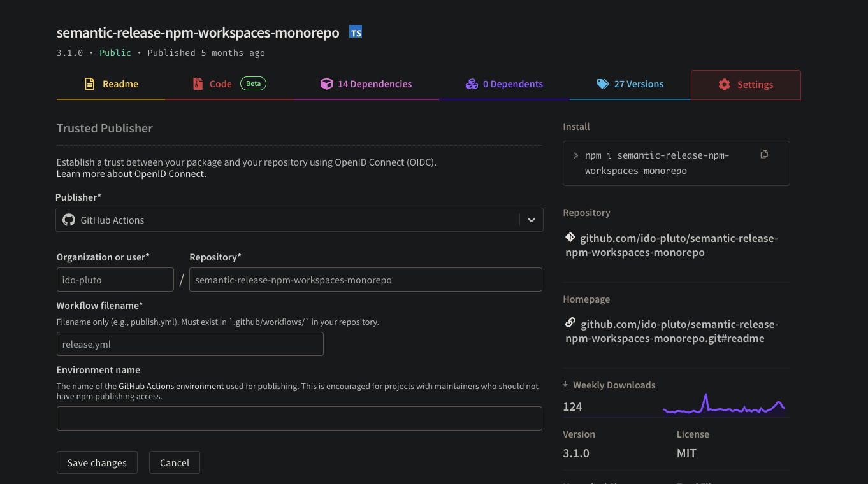The height and width of the screenshot is (484, 868).
Task: Copy the npm install command
Action: (764, 154)
